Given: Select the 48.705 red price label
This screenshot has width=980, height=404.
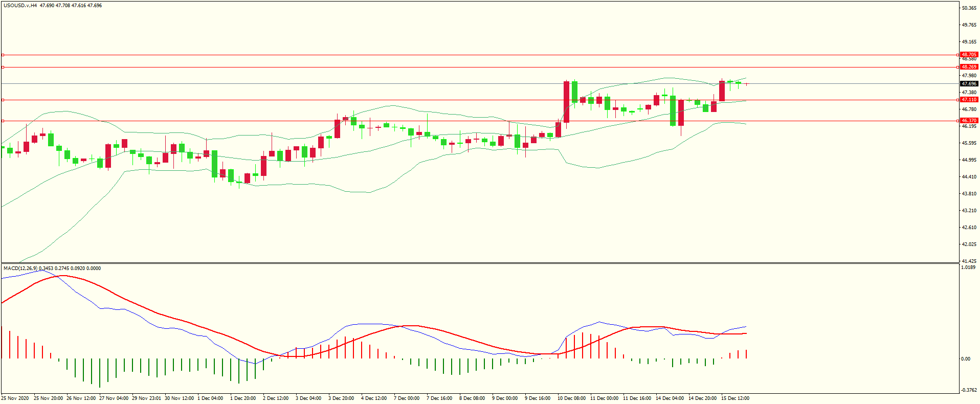Looking at the screenshot, I should [969, 55].
